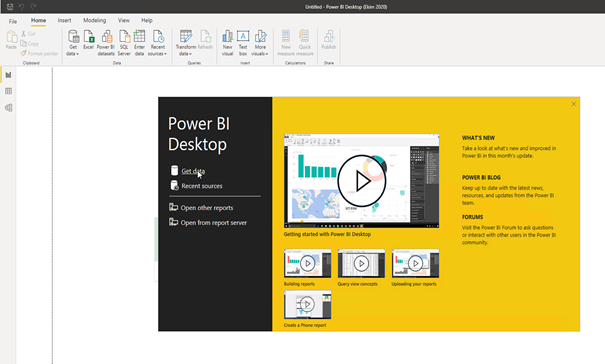The height and width of the screenshot is (364, 605).
Task: Click the WHAT'S NEW heading link
Action: [x=478, y=138]
